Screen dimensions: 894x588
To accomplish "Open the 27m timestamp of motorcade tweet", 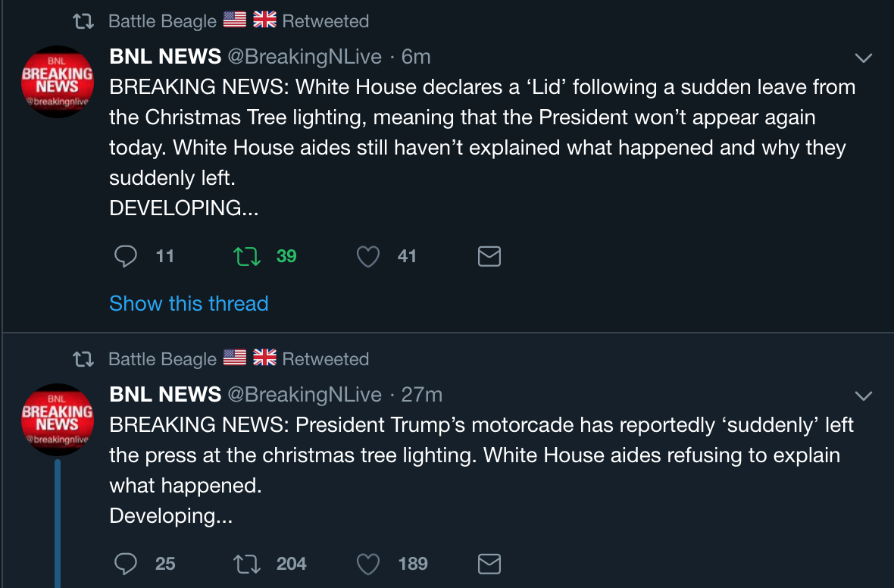I will [421, 395].
